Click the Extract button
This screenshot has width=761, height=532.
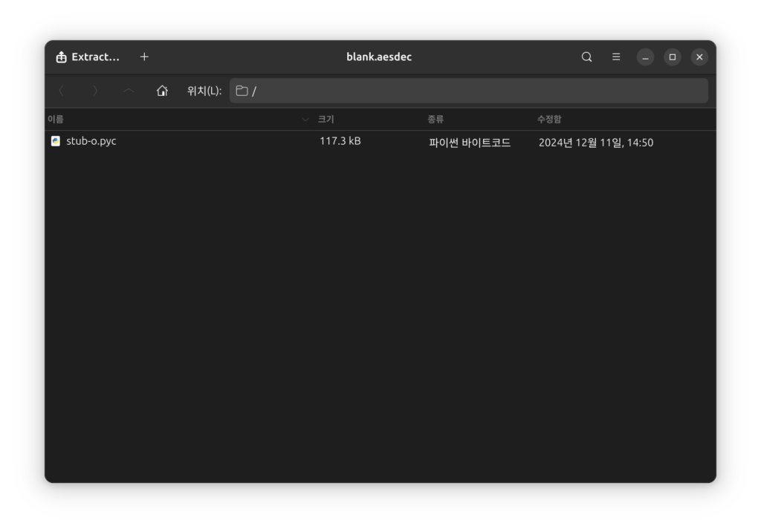click(x=88, y=56)
